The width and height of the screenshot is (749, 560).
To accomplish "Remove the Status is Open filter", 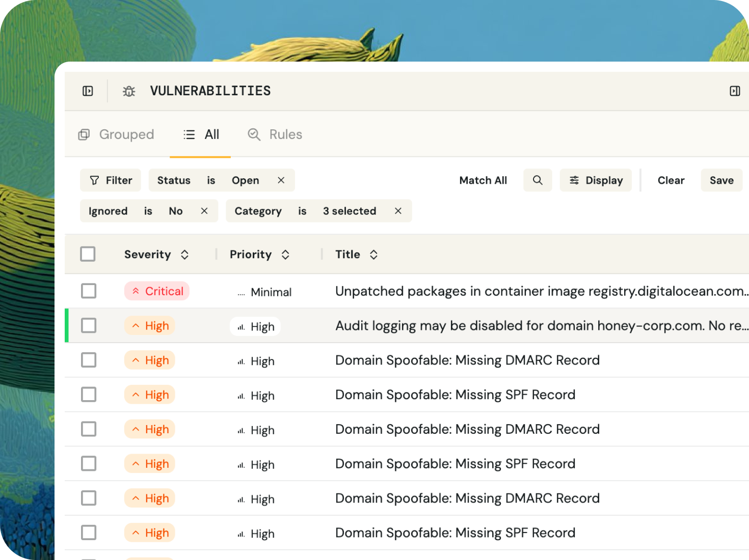I will pos(281,180).
